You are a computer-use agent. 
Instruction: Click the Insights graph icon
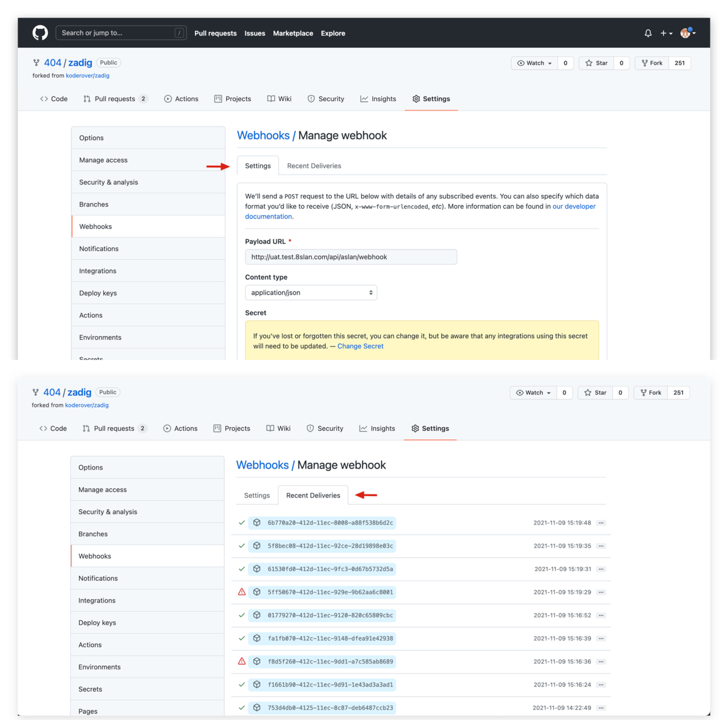pos(364,99)
